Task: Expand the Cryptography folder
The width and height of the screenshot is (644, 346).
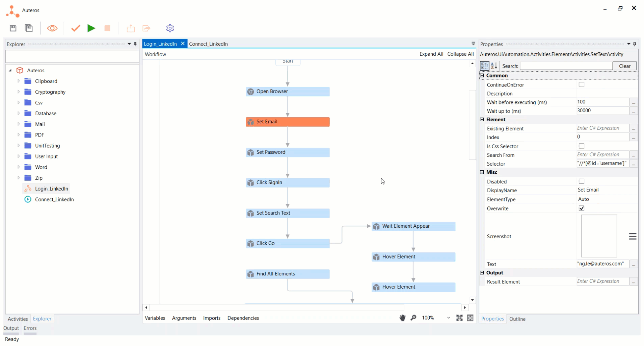Action: tap(19, 92)
